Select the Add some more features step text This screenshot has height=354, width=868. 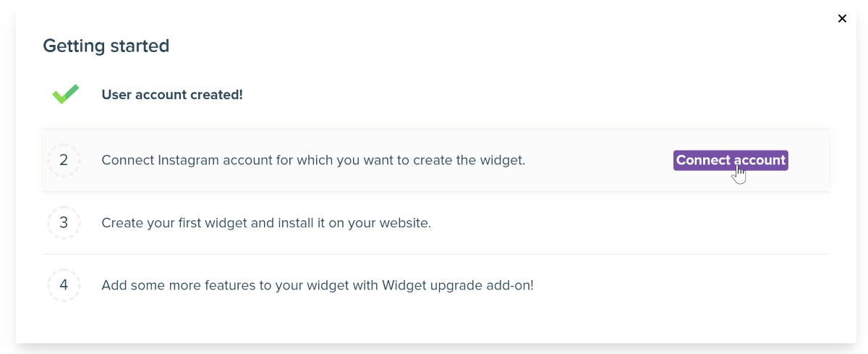point(318,285)
